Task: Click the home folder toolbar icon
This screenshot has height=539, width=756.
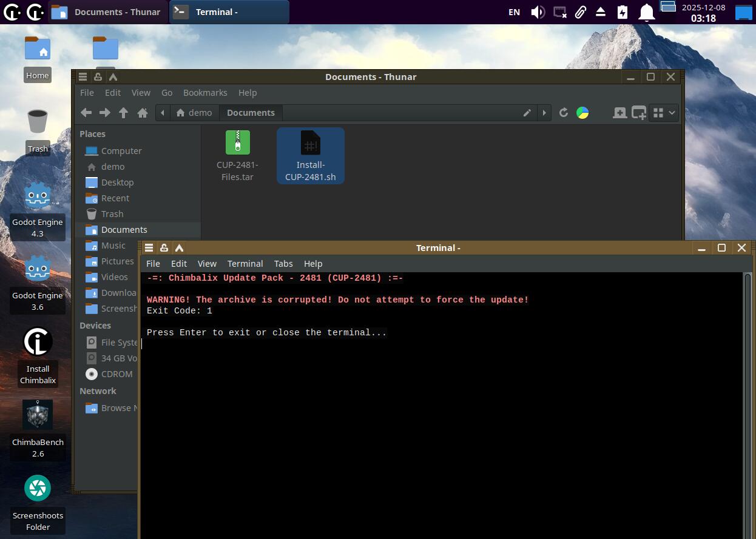Action: 143,113
